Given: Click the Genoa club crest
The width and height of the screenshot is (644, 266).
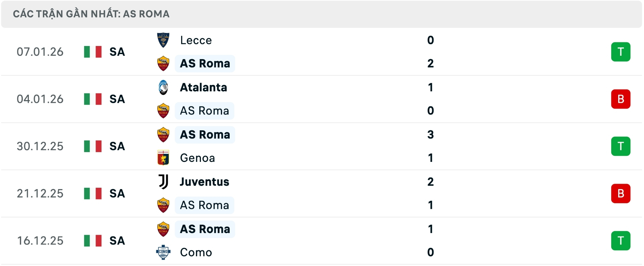Looking at the screenshot, I should (x=163, y=158).
